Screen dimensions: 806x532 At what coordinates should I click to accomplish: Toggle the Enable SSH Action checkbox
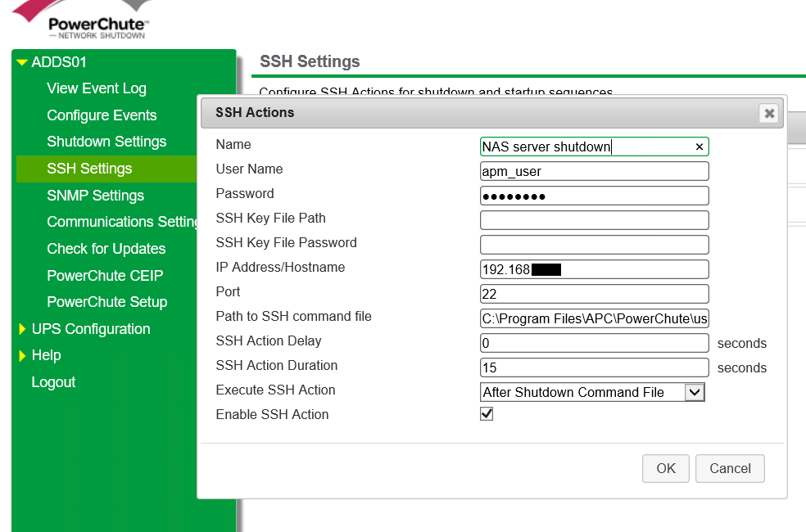(487, 414)
